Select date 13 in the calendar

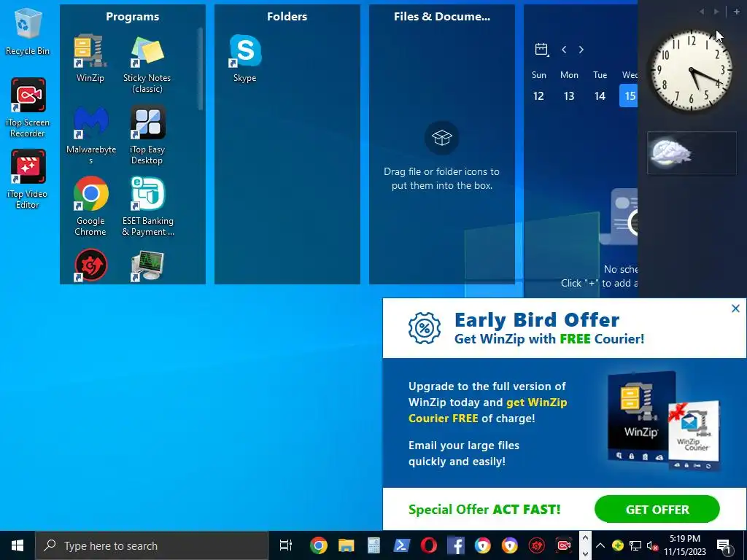click(569, 96)
